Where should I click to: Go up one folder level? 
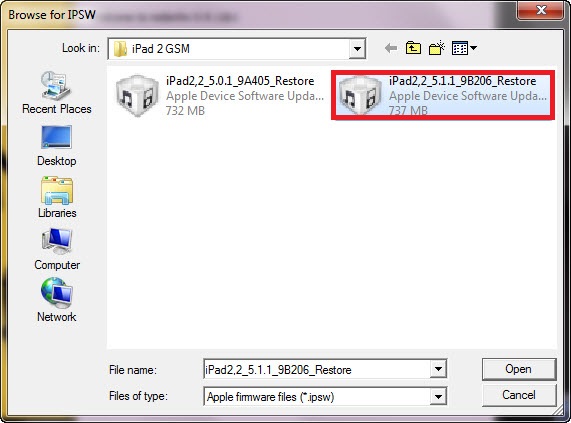pyautogui.click(x=413, y=48)
